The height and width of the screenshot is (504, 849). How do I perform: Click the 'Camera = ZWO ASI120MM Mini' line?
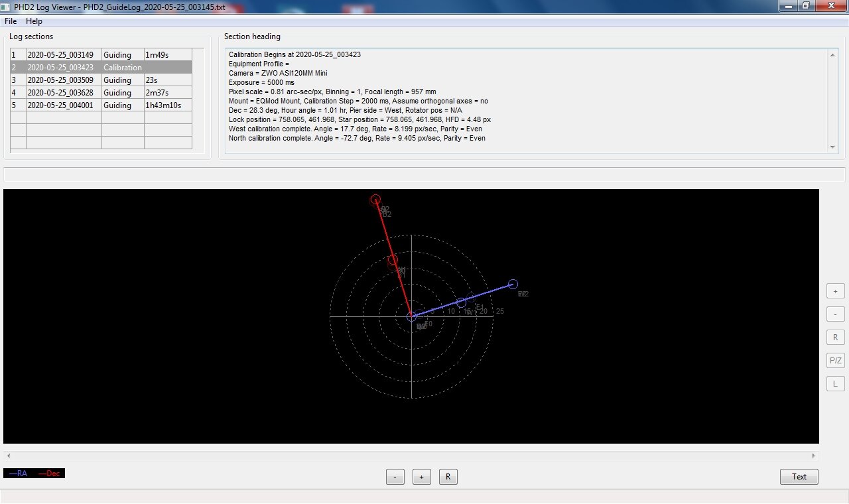[x=278, y=73]
